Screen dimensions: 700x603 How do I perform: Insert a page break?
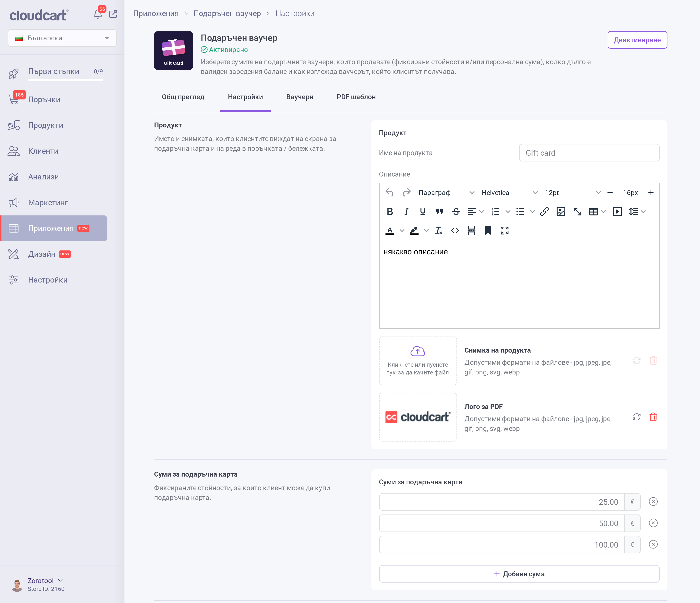coord(472,231)
